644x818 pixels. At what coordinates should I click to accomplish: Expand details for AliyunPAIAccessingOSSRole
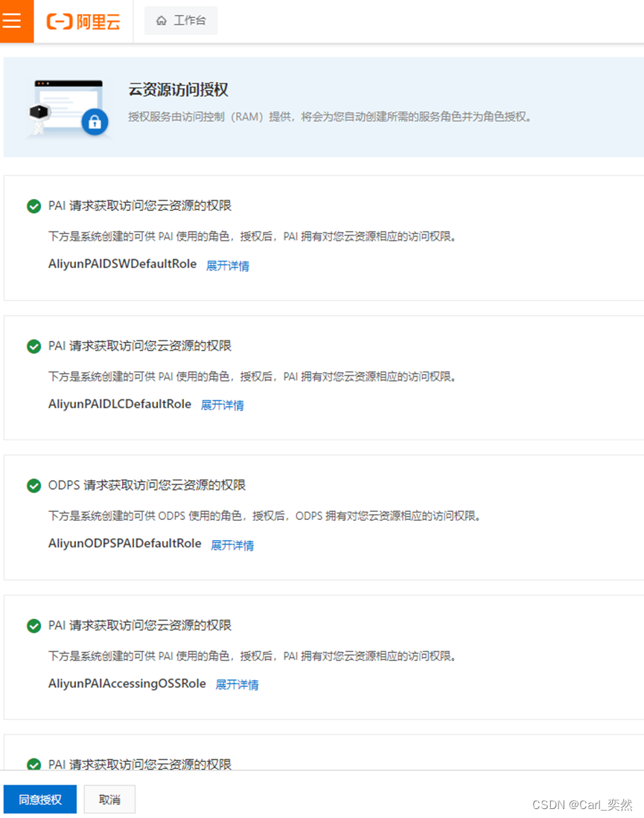coord(237,685)
